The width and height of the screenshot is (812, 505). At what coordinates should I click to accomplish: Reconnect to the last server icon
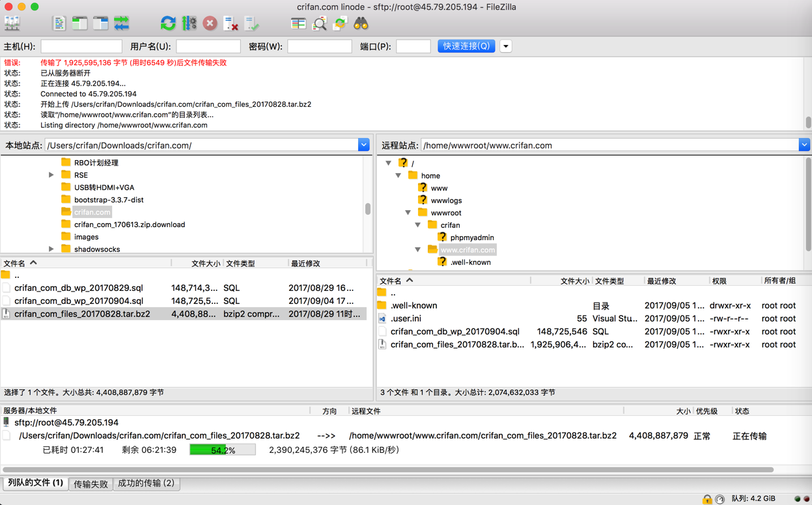tap(251, 23)
